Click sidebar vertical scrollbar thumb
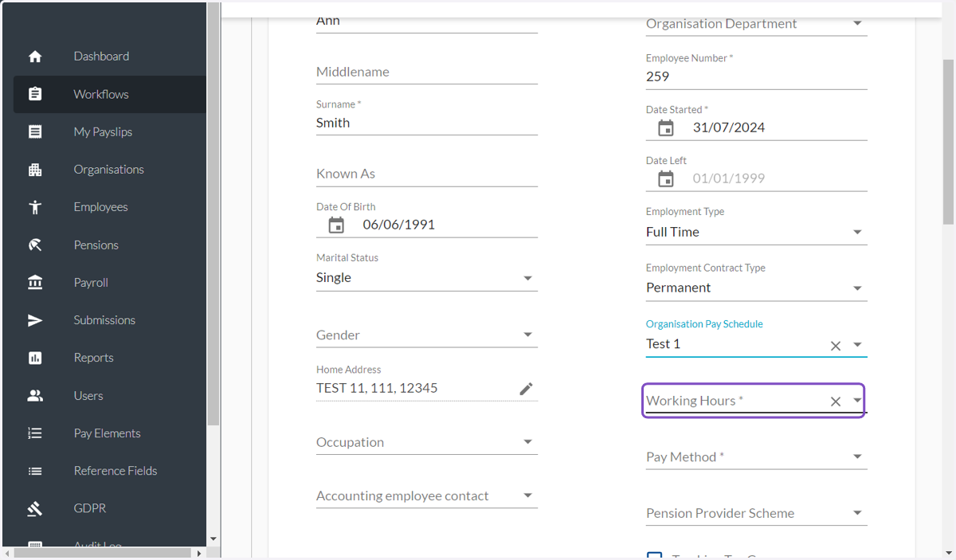The height and width of the screenshot is (560, 956). click(213, 213)
